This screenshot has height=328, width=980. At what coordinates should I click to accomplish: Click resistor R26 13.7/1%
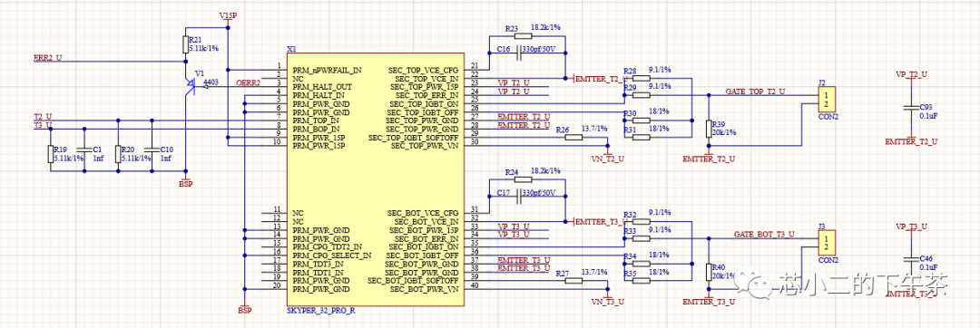tap(573, 137)
